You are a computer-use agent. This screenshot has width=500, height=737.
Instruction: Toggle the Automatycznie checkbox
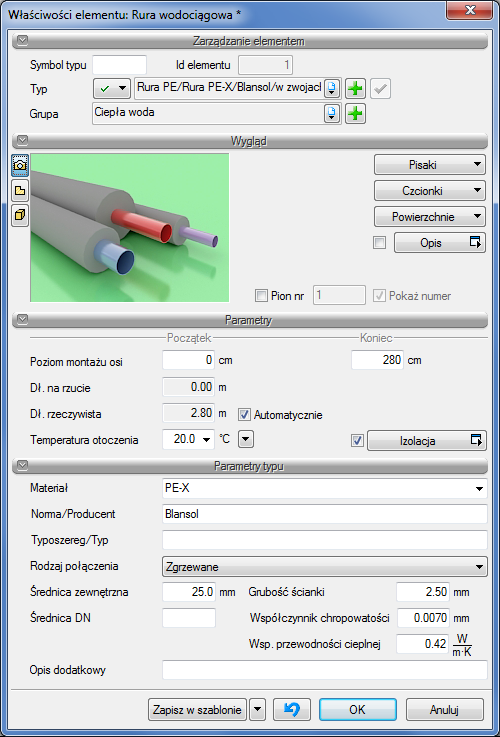(x=244, y=415)
